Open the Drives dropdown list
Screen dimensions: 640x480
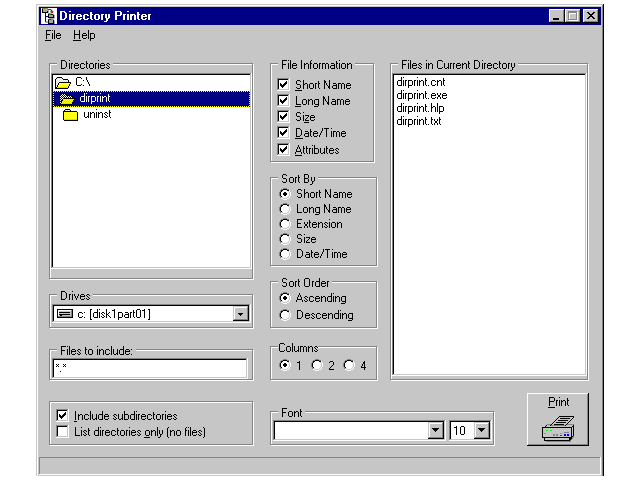point(239,314)
